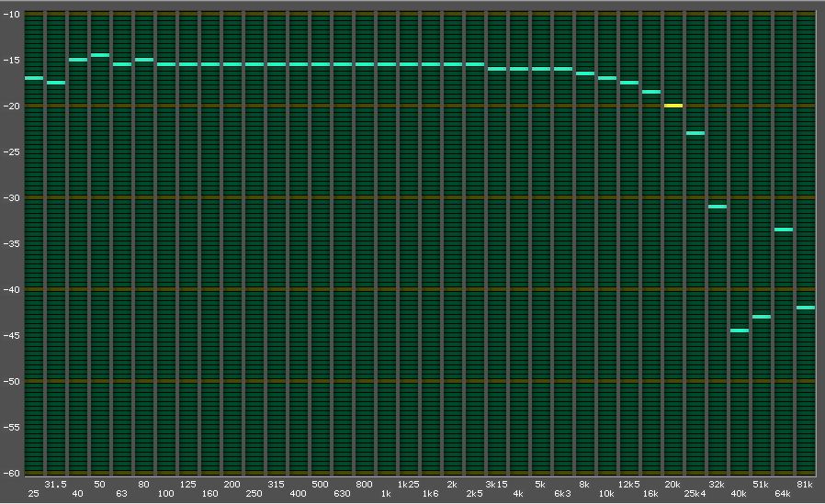Image resolution: width=825 pixels, height=504 pixels.
Task: Click the yellow peak marker in the 20k band
Action: (x=672, y=106)
